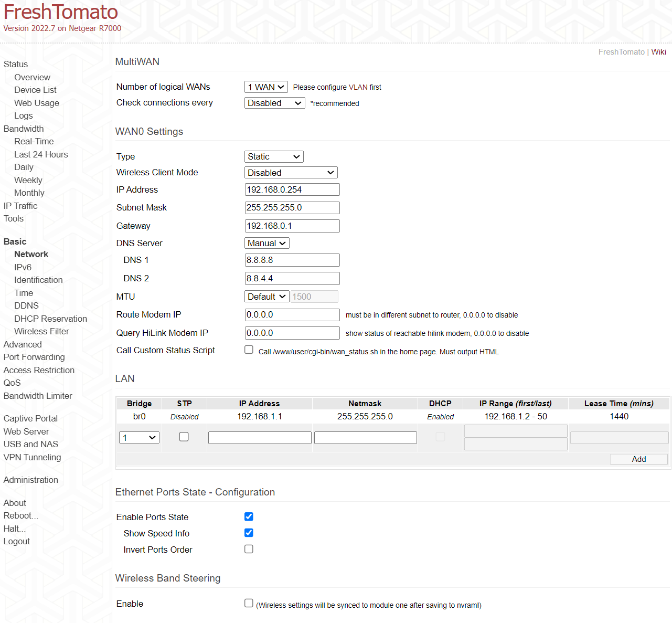Click Add button in LAN table
This screenshot has height=623, width=672.
coord(639,459)
